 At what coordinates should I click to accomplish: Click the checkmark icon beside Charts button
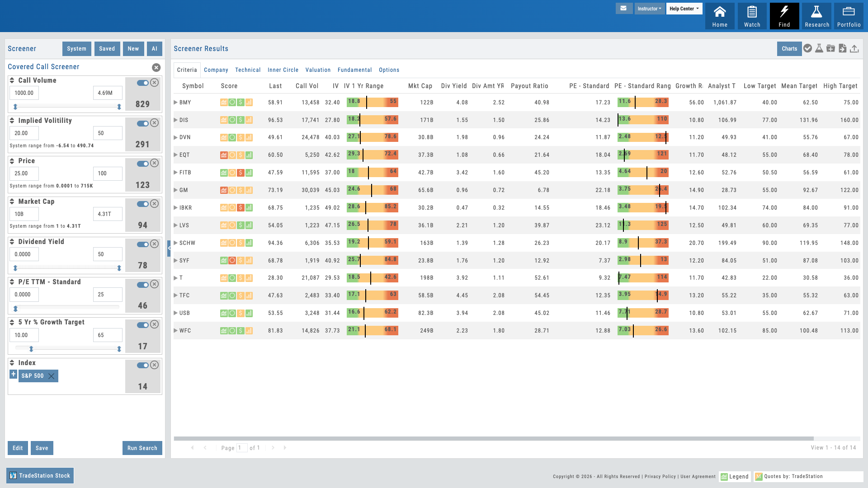808,48
